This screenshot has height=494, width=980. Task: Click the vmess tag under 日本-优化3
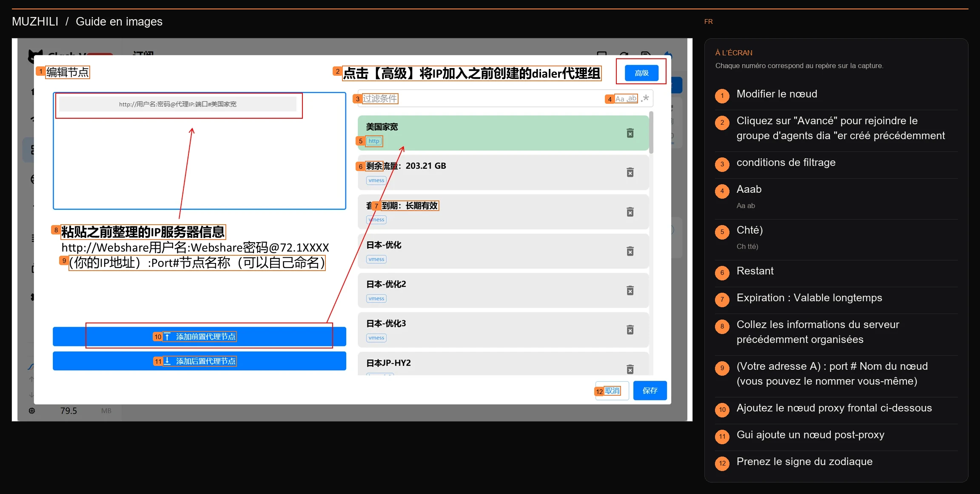click(x=376, y=338)
